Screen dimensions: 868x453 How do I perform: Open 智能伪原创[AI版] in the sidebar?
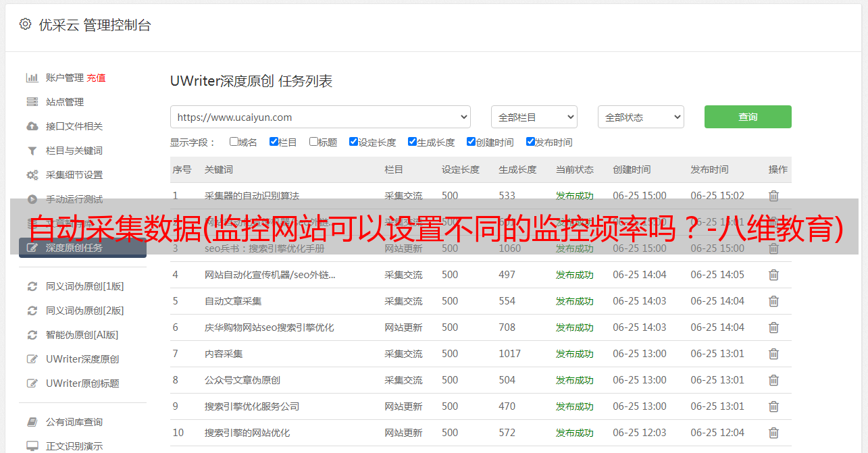(82, 335)
